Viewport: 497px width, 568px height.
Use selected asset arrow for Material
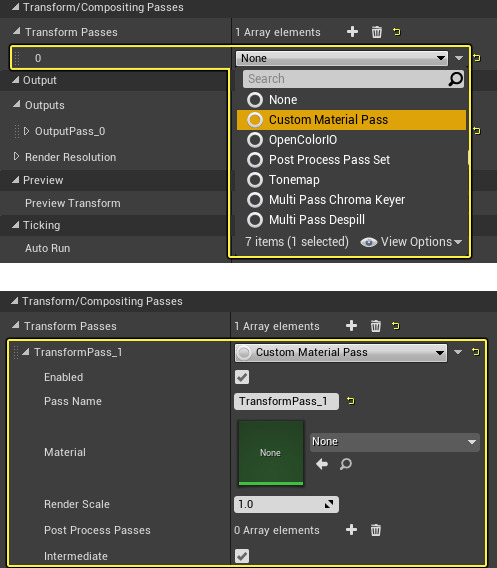322,464
